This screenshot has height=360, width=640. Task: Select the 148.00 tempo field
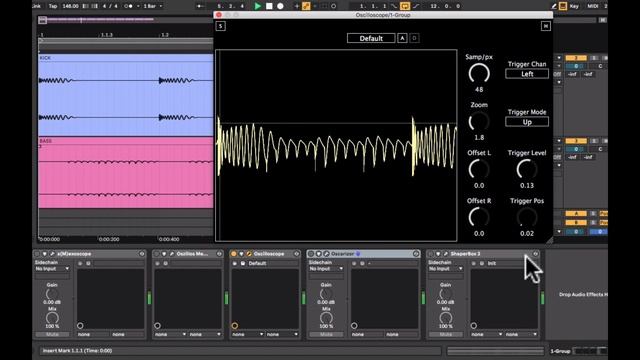[70, 6]
